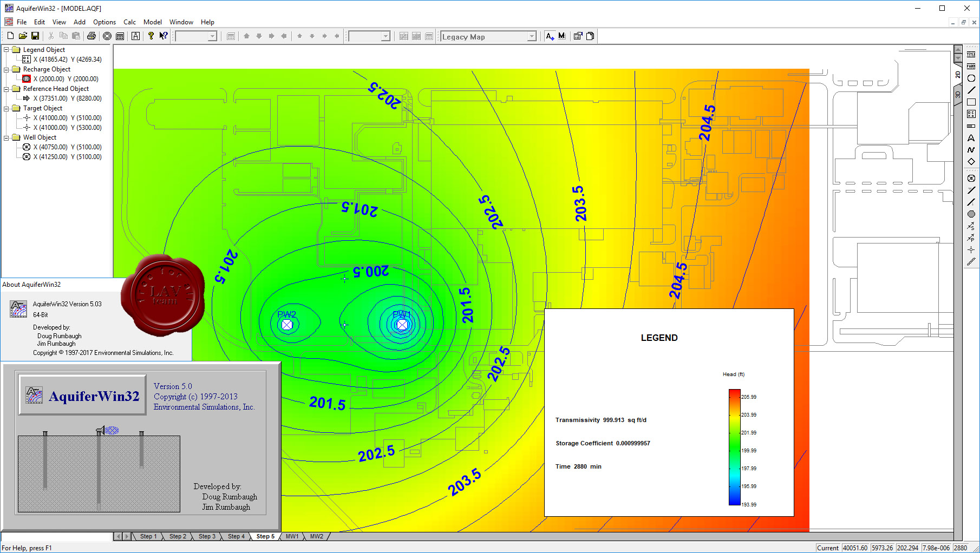Image resolution: width=980 pixels, height=553 pixels.
Task: Collapse the Well Object tree node
Action: click(x=6, y=137)
